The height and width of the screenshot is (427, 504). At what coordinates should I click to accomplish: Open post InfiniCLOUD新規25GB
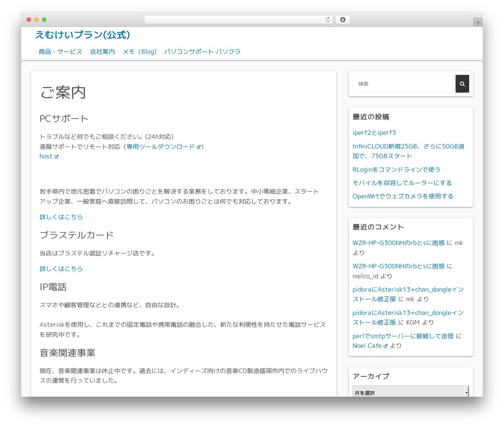click(408, 151)
